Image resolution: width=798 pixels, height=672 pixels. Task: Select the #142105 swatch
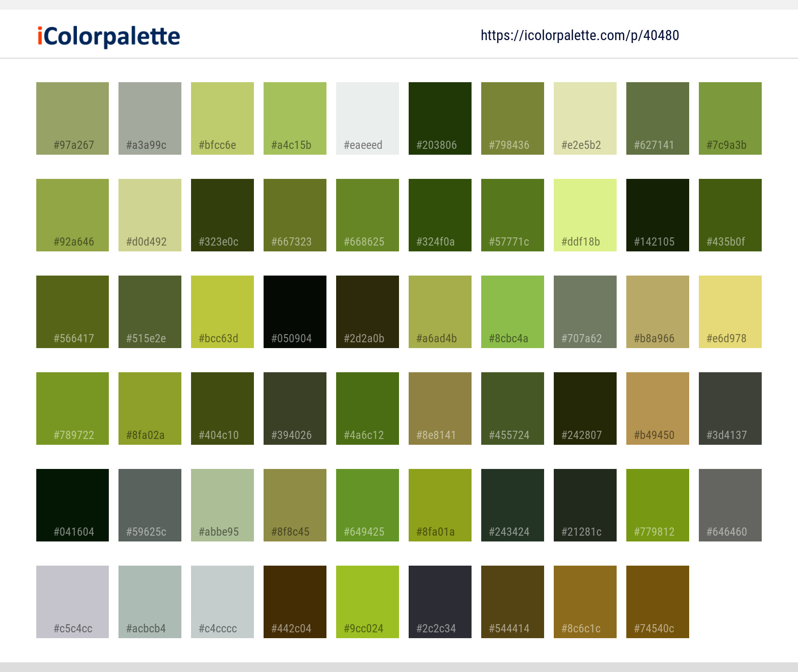click(658, 215)
